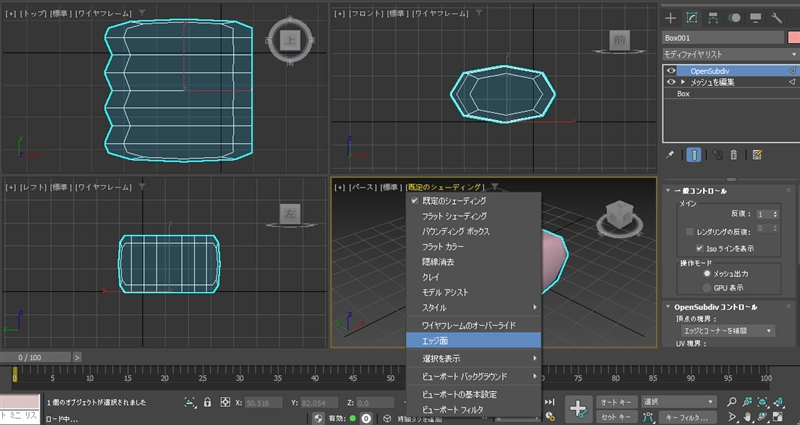This screenshot has width=800, height=425.
Task: Toggle レンダリングの反復 checkbox
Action: (x=689, y=232)
